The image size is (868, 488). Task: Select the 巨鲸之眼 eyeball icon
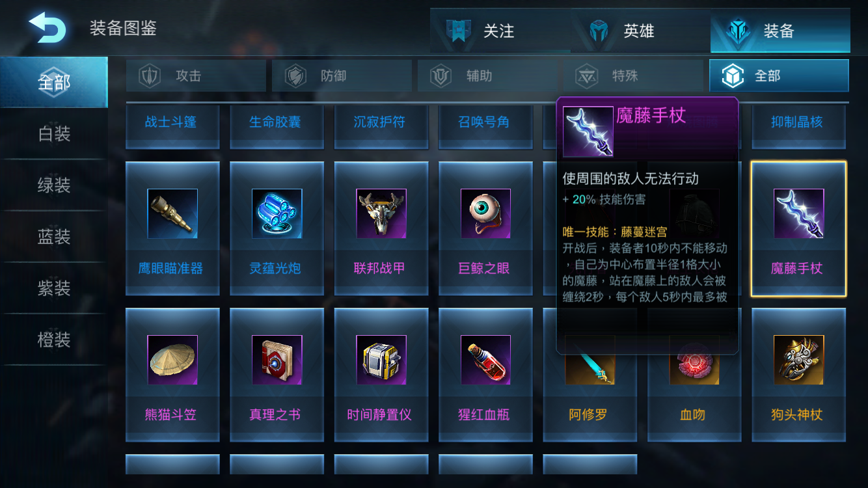tap(485, 214)
